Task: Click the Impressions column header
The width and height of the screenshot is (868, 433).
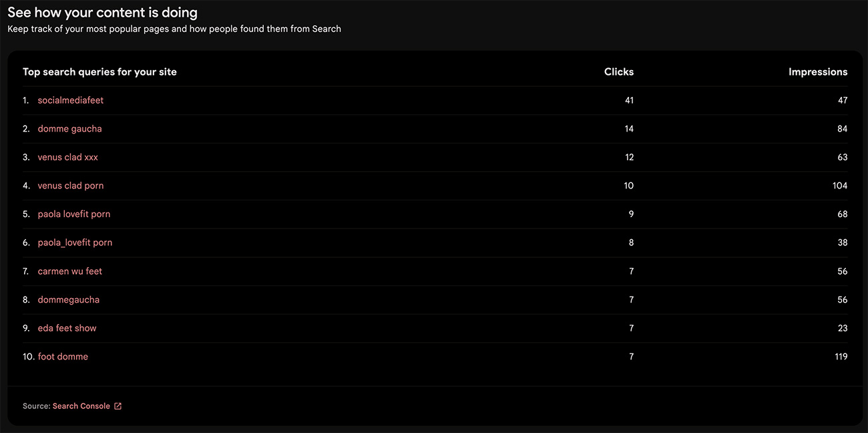Action: click(x=818, y=72)
